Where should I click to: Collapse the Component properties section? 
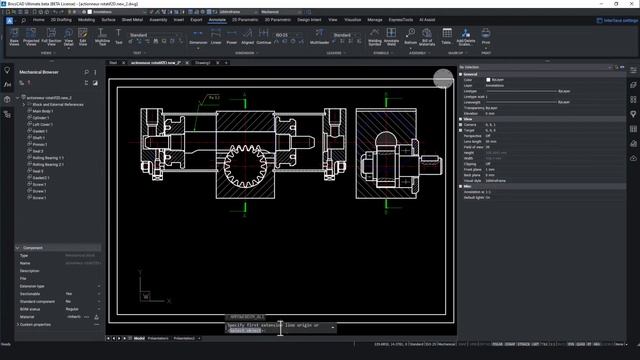tap(18, 248)
